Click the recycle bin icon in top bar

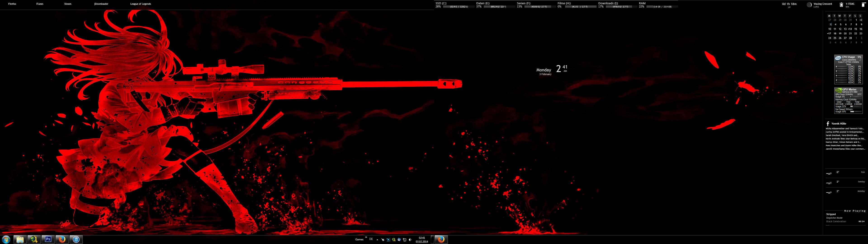coord(841,5)
